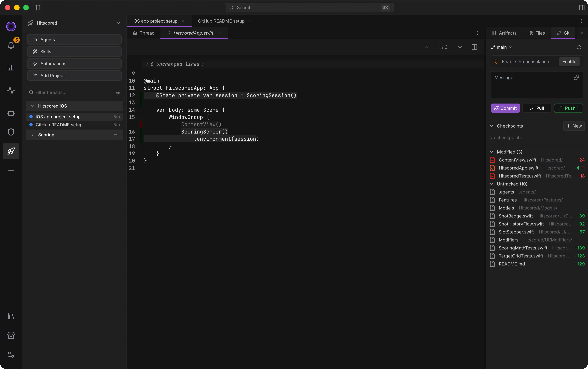Image resolution: width=588 pixels, height=369 pixels.
Task: Click the Skills button
Action: point(74,52)
